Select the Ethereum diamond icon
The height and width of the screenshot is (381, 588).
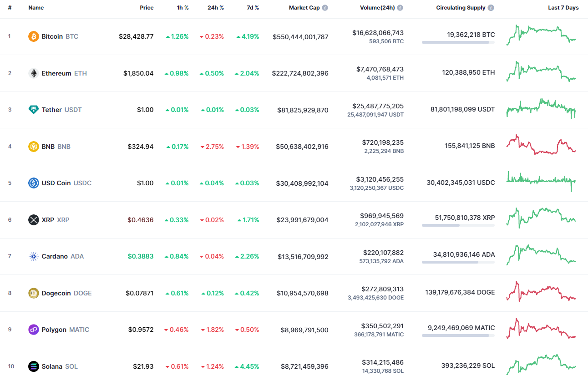tap(33, 73)
